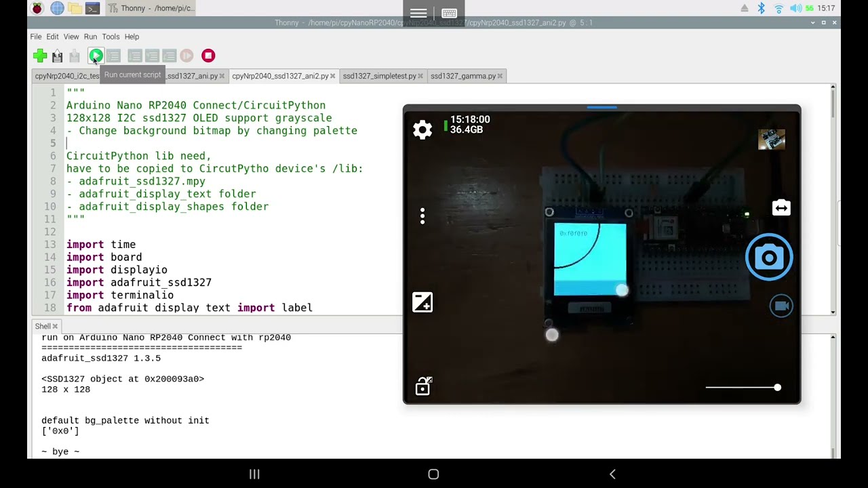This screenshot has width=868, height=488.
Task: Tap the Android back navigation button
Action: coord(612,474)
